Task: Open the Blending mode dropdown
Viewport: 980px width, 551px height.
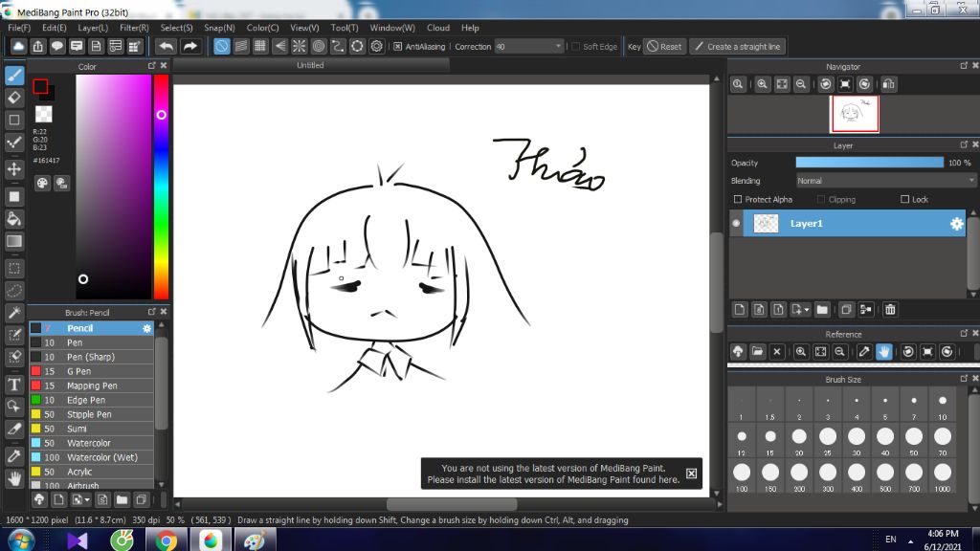Action: pos(885,181)
